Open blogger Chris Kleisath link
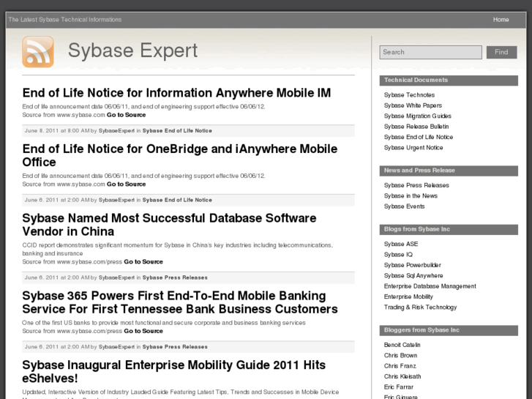 coord(402,376)
